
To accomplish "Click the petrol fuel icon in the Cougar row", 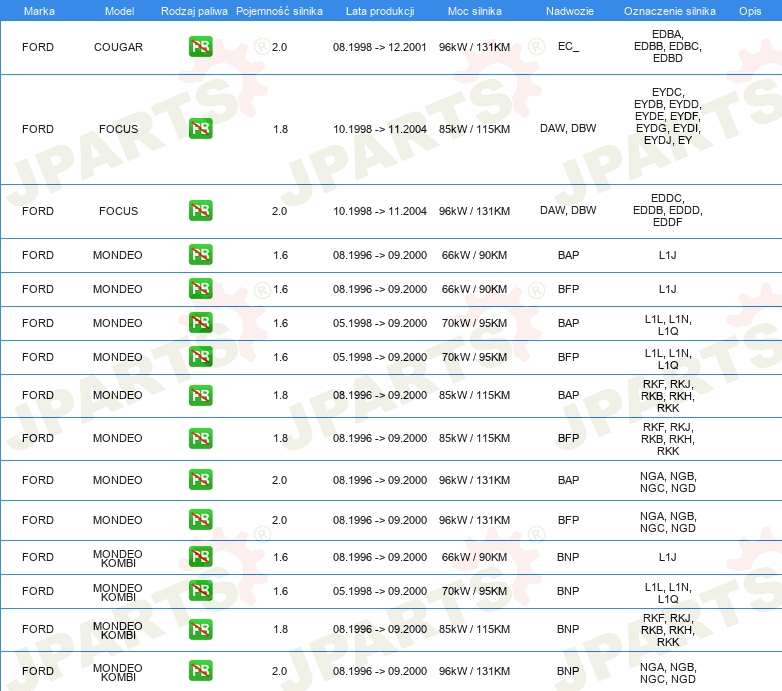I will [x=200, y=47].
